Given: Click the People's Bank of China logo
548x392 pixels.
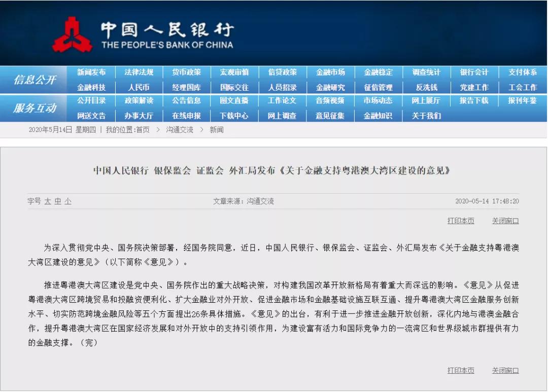Looking at the screenshot, I should pos(74,33).
